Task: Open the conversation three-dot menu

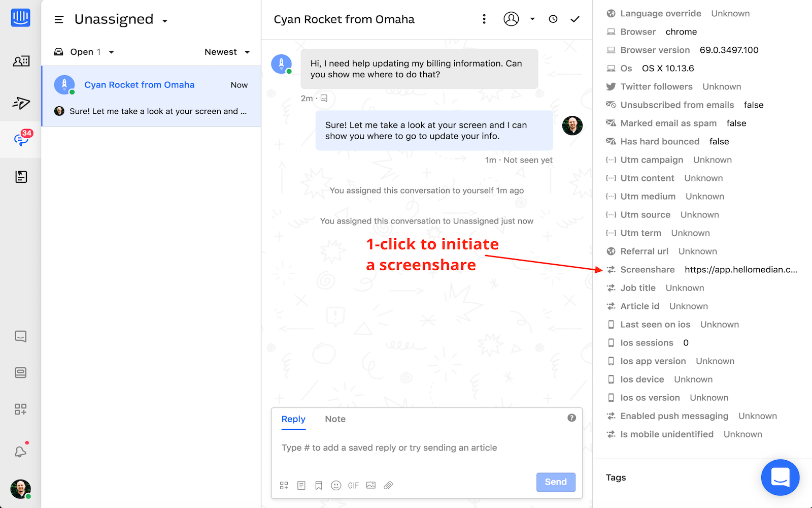Action: (x=484, y=19)
